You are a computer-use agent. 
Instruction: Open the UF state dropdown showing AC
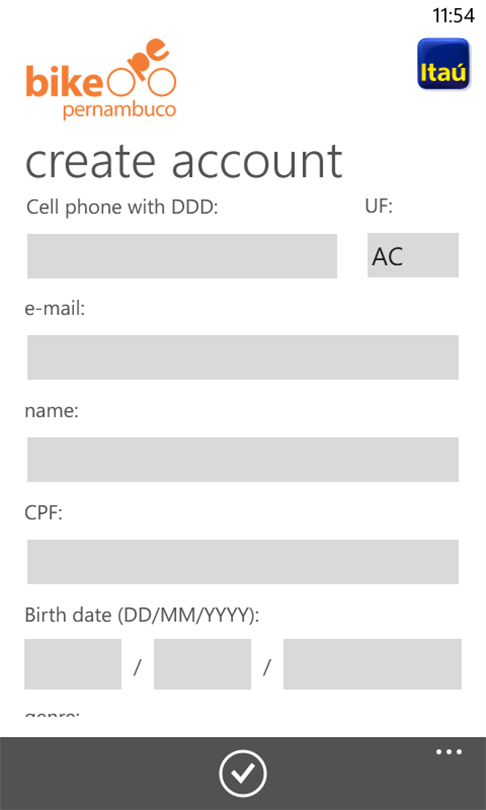tap(413, 255)
